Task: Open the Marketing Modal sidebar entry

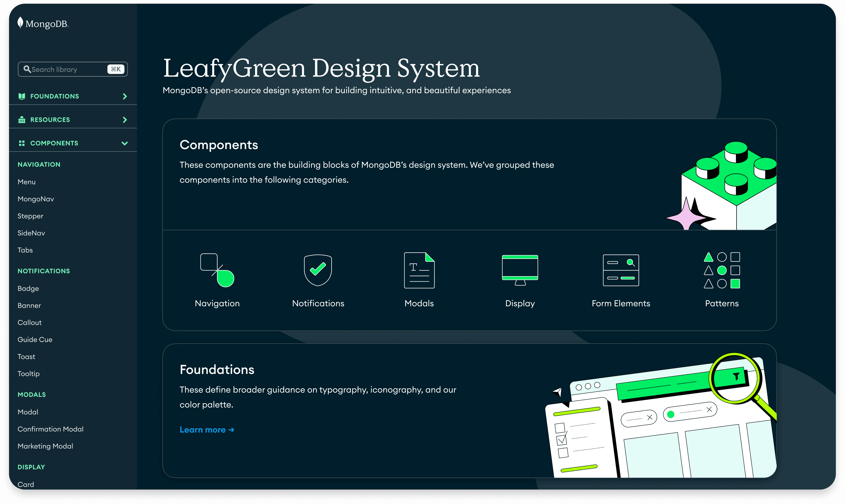Action: [45, 446]
